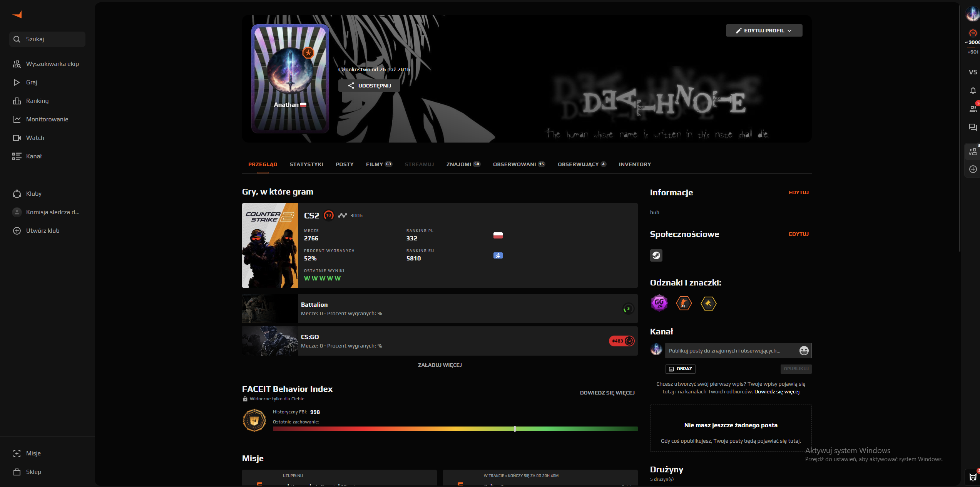Expand game list with Załaduj więcej

point(440,365)
